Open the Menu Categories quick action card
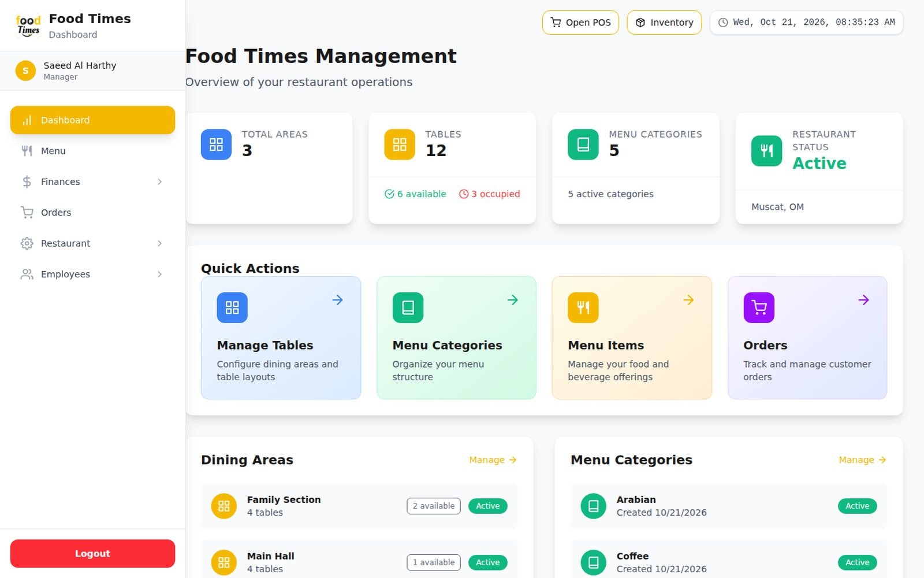This screenshot has height=578, width=924. pyautogui.click(x=456, y=338)
